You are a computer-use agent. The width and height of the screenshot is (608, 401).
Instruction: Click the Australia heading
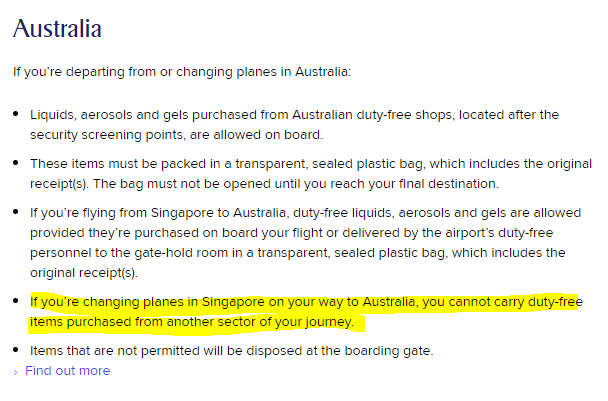pyautogui.click(x=57, y=28)
